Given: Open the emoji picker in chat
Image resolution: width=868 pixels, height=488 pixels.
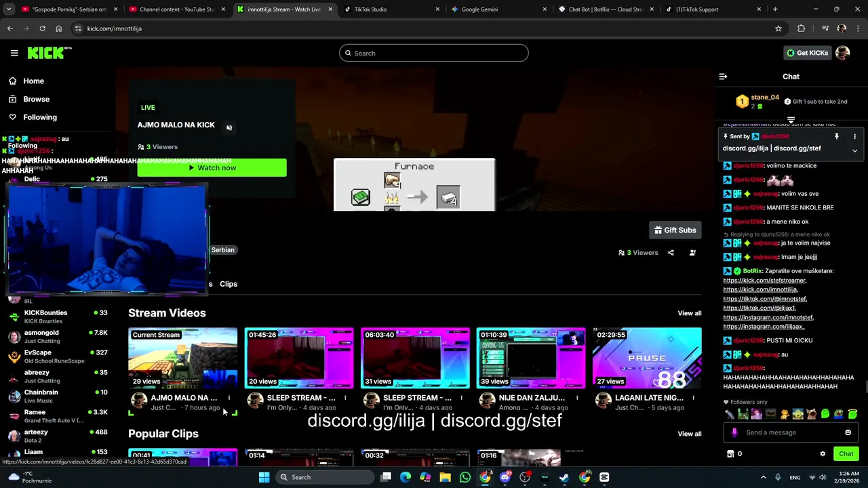Looking at the screenshot, I should [x=848, y=432].
